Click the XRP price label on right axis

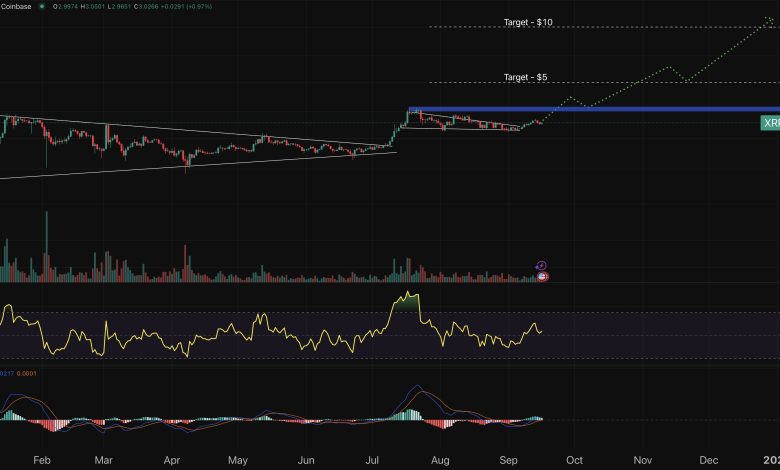pyautogui.click(x=770, y=123)
